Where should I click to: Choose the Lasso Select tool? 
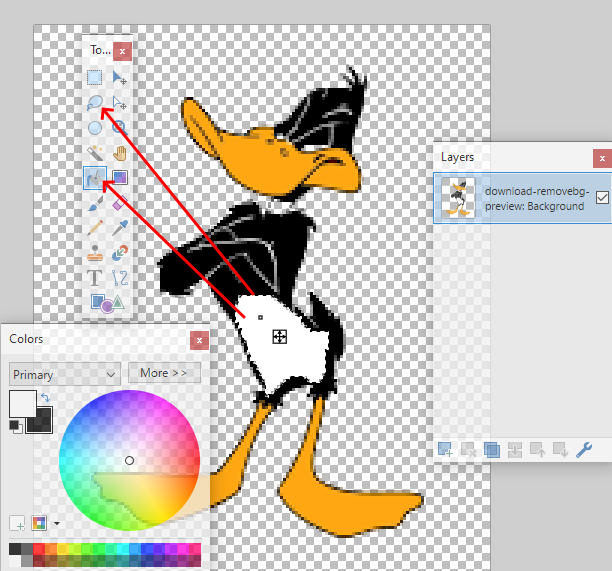pyautogui.click(x=94, y=103)
